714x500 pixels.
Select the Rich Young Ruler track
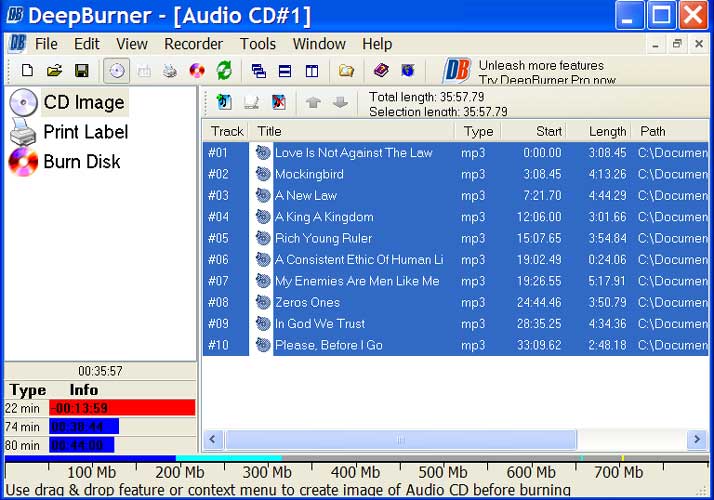[x=455, y=238]
